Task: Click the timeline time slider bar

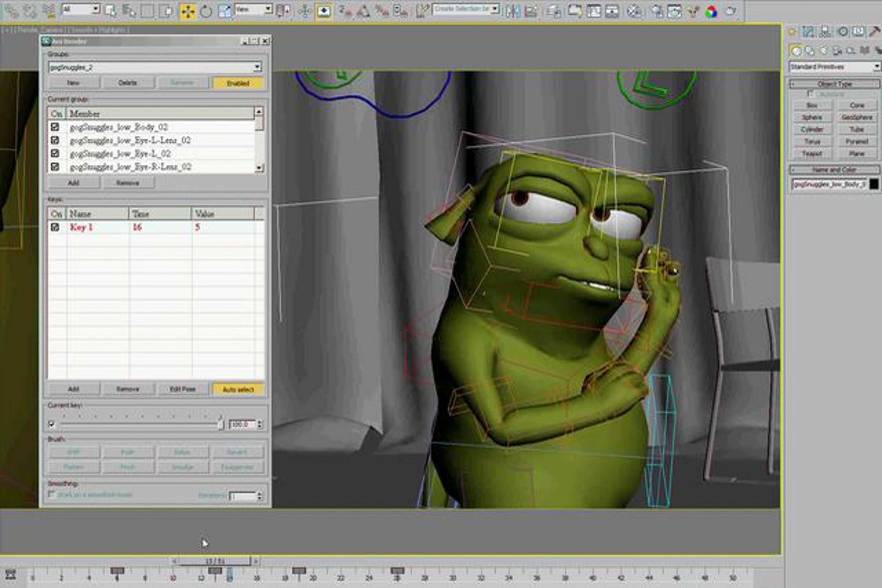Action: [x=215, y=562]
